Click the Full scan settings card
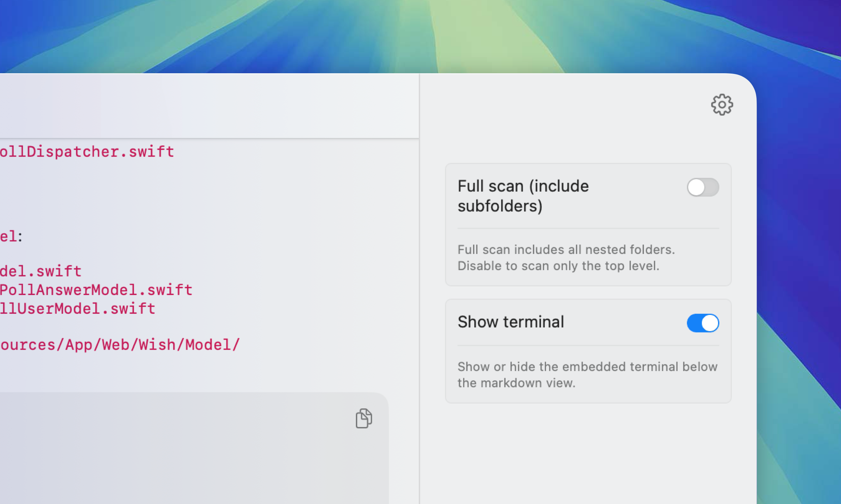Image resolution: width=841 pixels, height=504 pixels. 588,224
